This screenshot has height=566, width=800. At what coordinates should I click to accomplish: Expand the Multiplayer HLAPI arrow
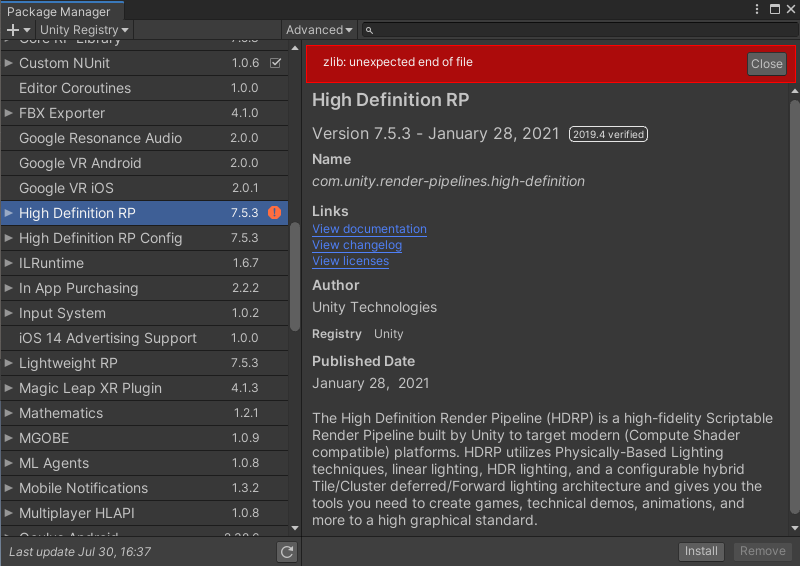click(8, 513)
